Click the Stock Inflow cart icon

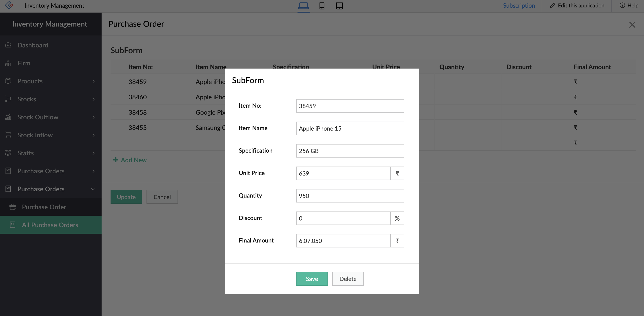(8, 135)
